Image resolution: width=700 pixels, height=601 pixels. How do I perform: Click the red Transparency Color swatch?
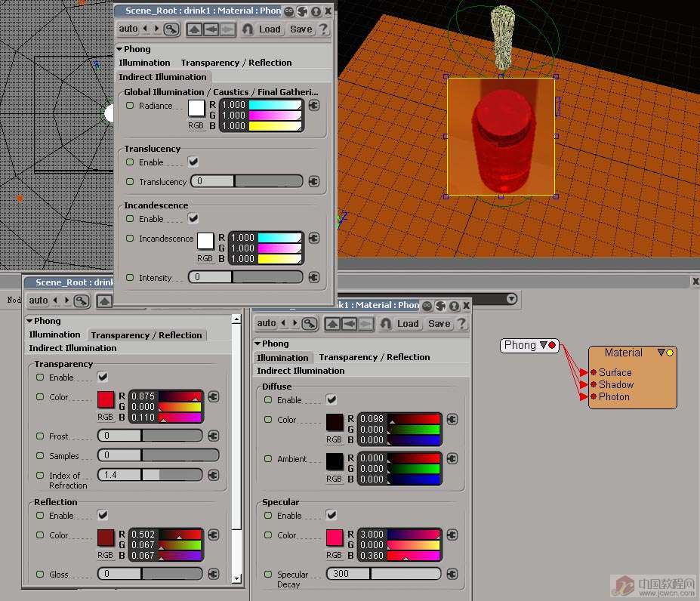tap(106, 399)
